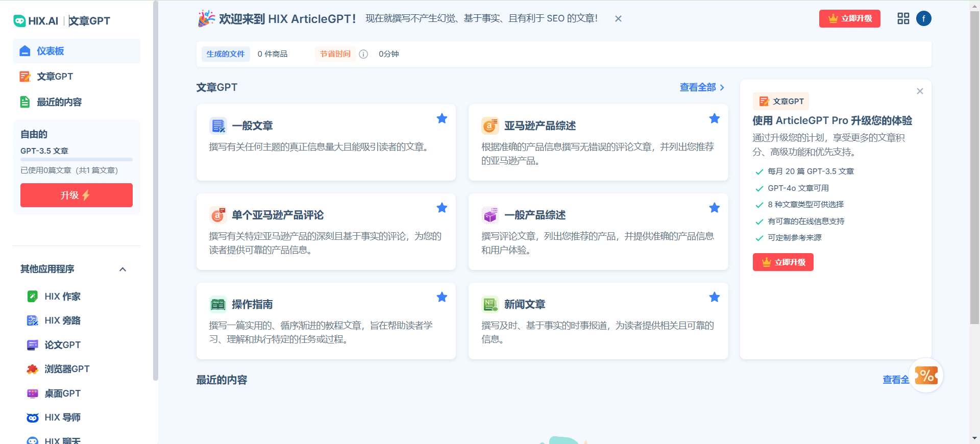The height and width of the screenshot is (444, 980).
Task: Click the 仪表板 home icon
Action: tap(25, 51)
